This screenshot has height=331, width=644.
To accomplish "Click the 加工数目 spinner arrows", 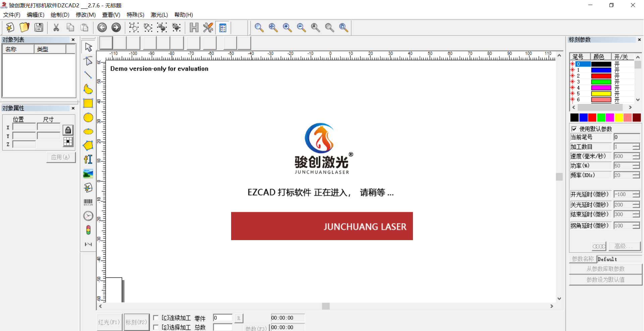I will pos(636,147).
